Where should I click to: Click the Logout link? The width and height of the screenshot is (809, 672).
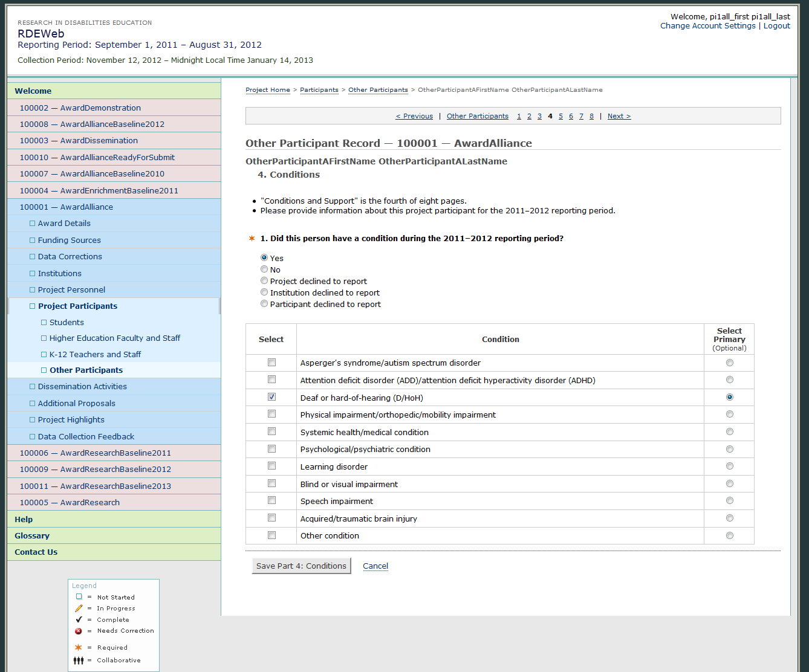click(776, 26)
